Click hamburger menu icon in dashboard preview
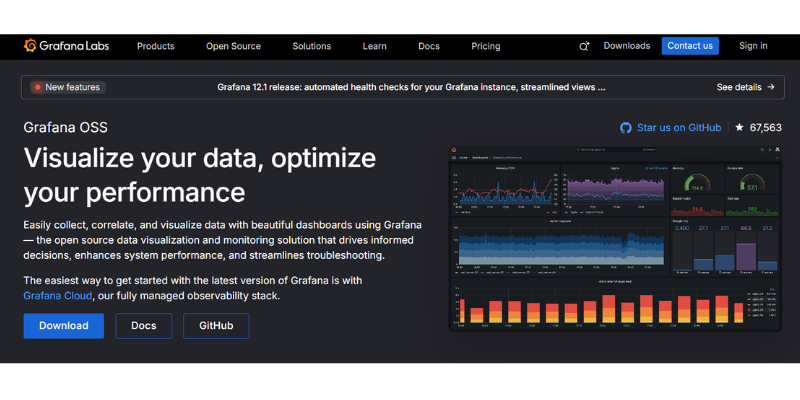 [x=454, y=158]
